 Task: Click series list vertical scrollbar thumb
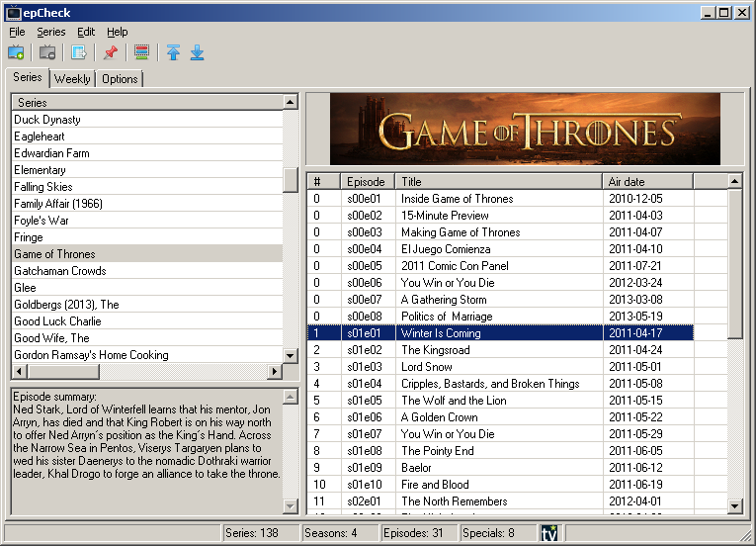[x=291, y=180]
